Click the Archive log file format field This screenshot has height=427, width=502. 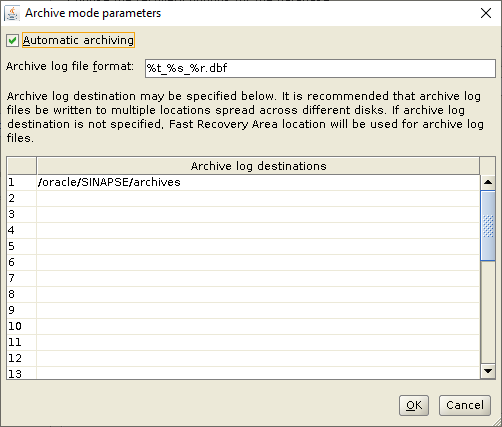pyautogui.click(x=320, y=68)
